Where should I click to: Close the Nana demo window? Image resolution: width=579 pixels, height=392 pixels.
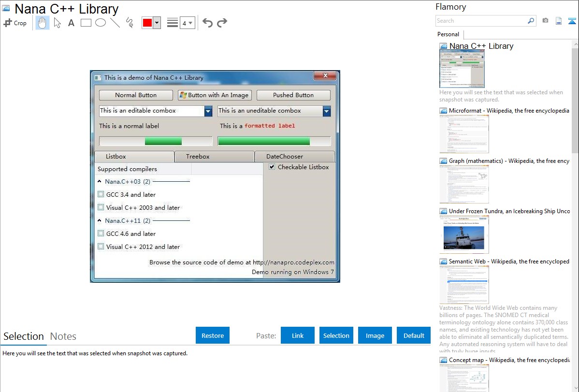[325, 75]
